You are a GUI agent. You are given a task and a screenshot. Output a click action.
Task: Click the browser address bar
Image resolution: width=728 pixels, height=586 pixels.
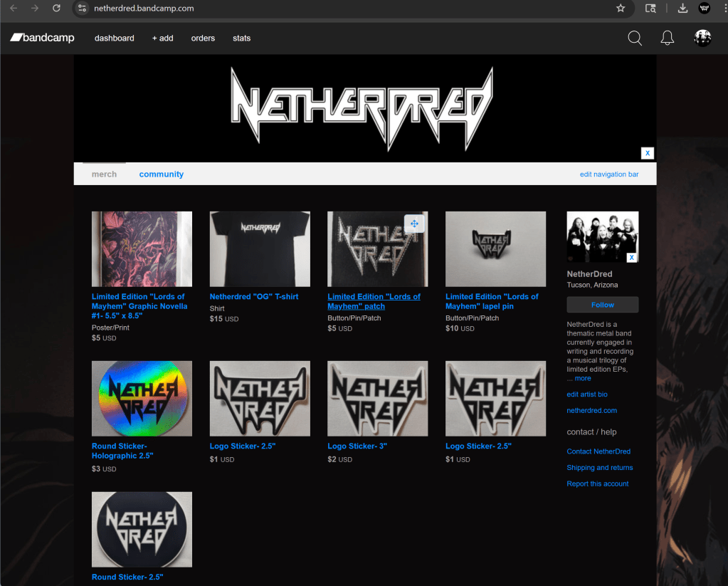tap(342, 9)
